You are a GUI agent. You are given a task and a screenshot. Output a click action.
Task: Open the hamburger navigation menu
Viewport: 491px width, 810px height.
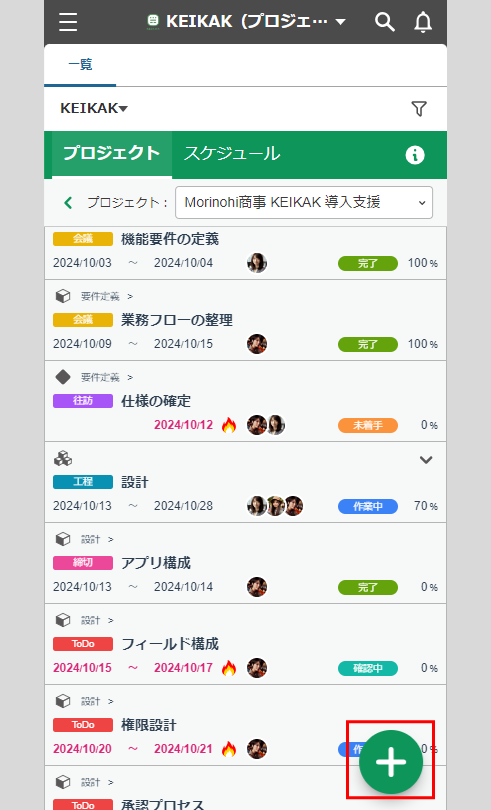click(68, 22)
